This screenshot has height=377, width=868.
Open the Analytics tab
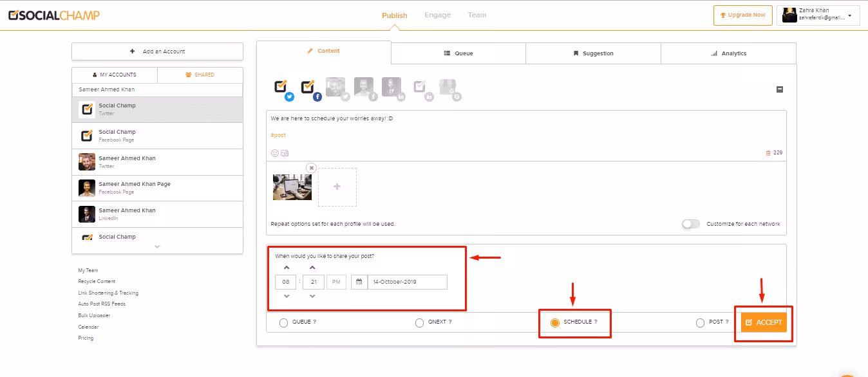(x=728, y=53)
